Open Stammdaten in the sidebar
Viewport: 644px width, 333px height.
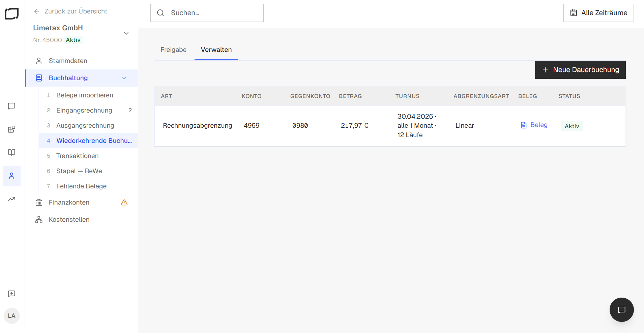(x=82, y=61)
